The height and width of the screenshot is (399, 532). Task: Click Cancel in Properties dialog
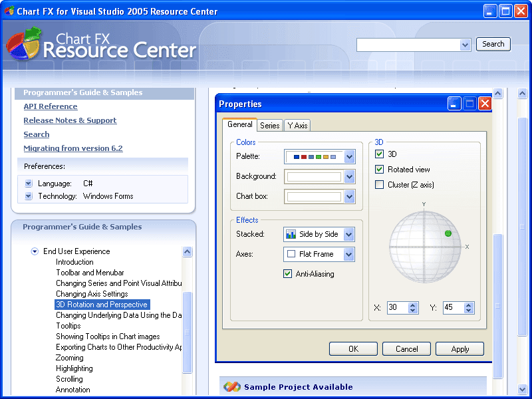click(406, 348)
